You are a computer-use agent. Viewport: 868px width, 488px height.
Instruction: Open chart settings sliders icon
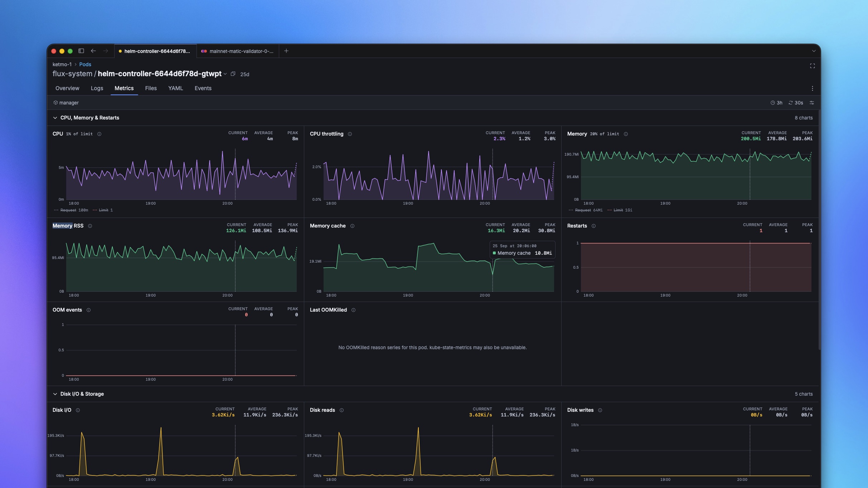tap(812, 103)
